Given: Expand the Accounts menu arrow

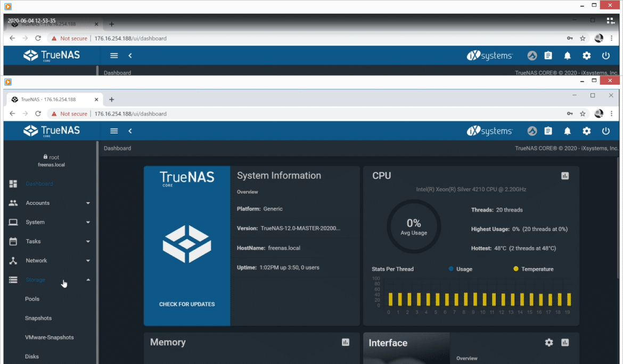Looking at the screenshot, I should [x=88, y=203].
